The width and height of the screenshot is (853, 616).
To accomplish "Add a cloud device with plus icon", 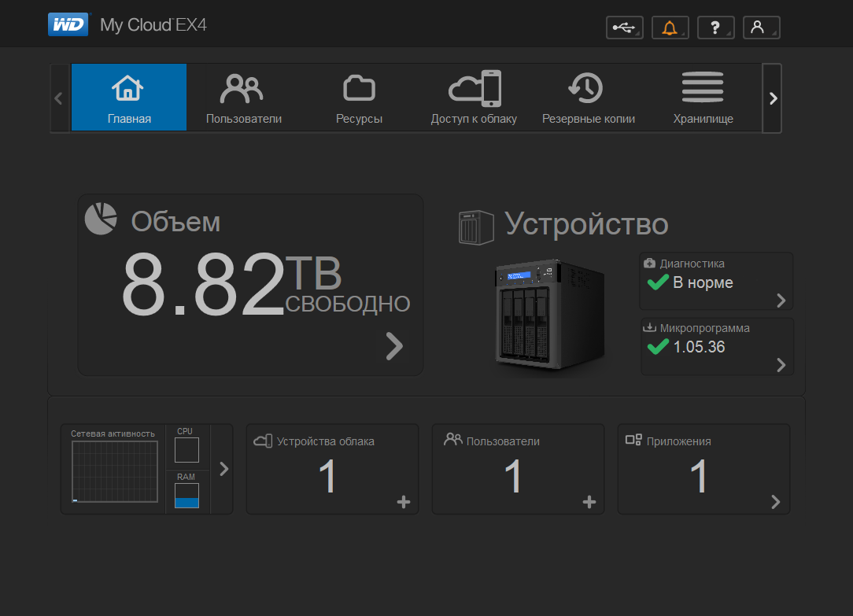I will [x=404, y=502].
